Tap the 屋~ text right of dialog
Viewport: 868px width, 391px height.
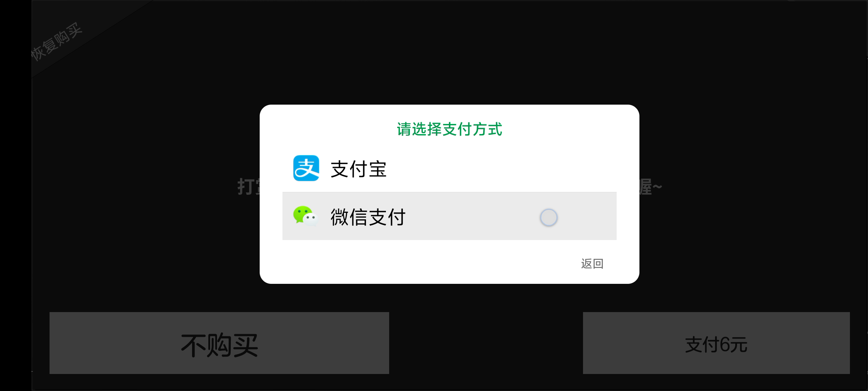click(650, 187)
